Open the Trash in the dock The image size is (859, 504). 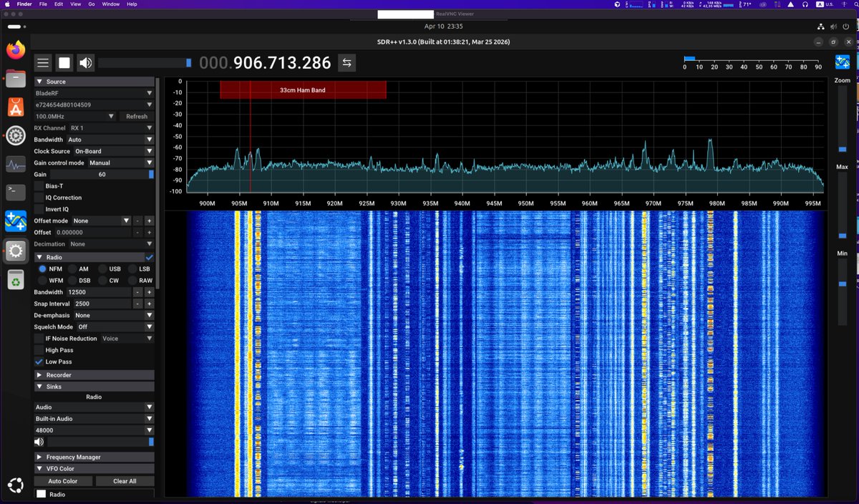coord(16,280)
